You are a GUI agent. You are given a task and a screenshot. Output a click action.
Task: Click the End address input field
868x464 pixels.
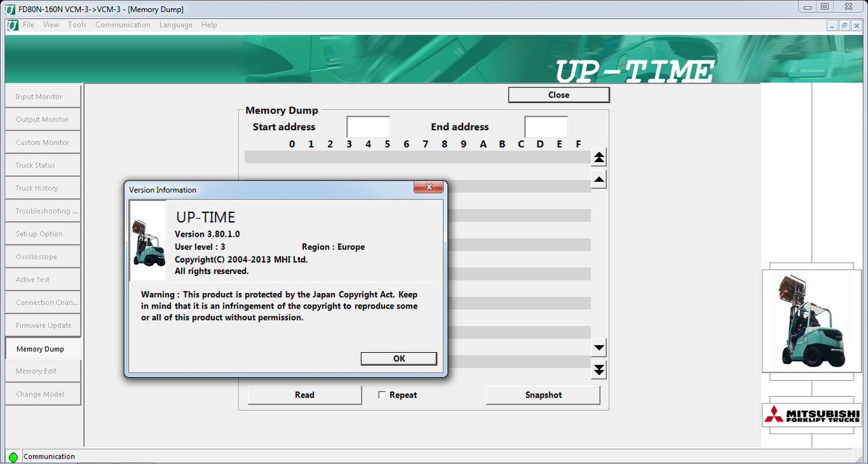pos(546,127)
